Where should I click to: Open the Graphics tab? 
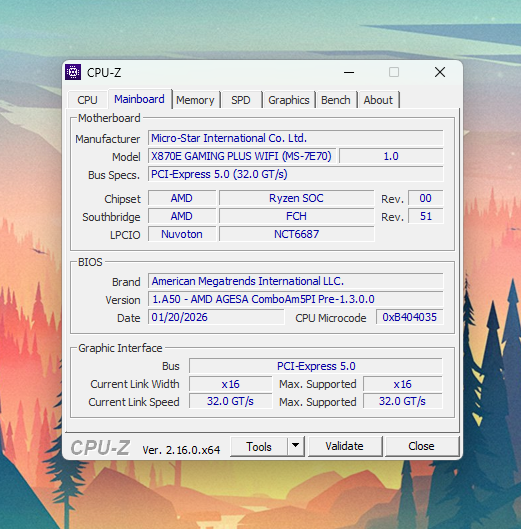pyautogui.click(x=289, y=100)
